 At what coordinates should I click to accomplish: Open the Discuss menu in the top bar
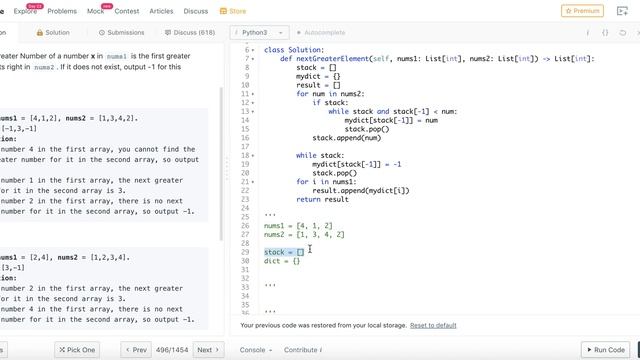(x=196, y=11)
